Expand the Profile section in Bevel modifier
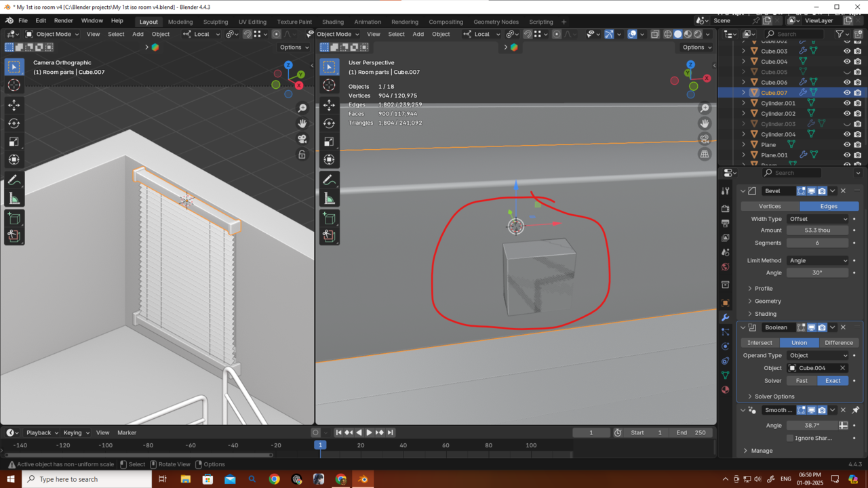 (763, 289)
